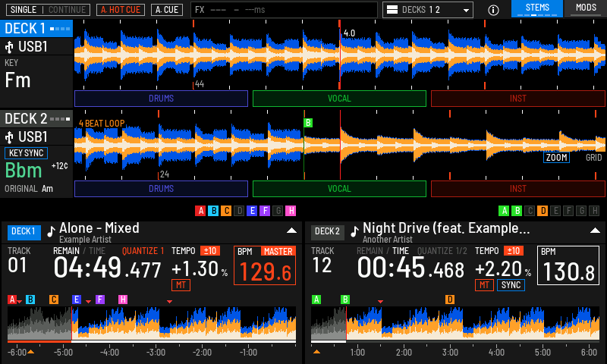Image resolution: width=607 pixels, height=364 pixels.
Task: Toggle SYNC on Deck 2
Action: click(x=511, y=285)
